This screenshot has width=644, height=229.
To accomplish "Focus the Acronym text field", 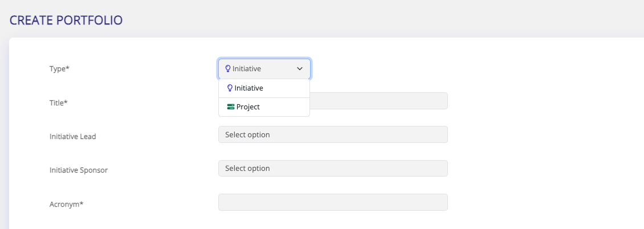I will click(x=333, y=202).
